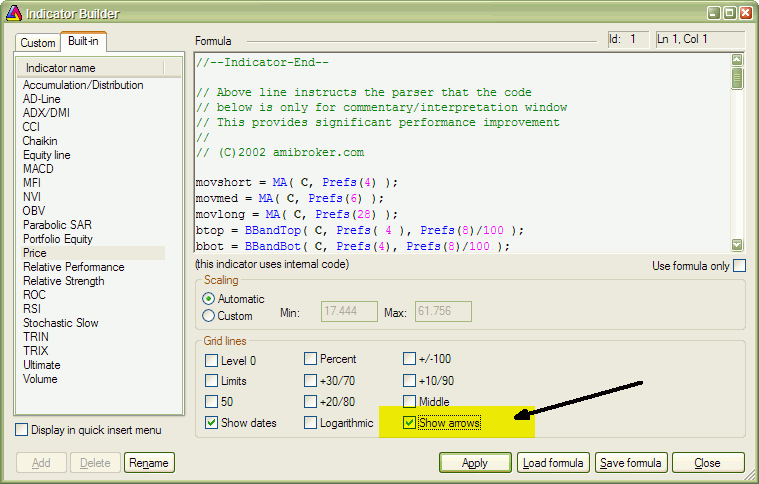
Task: Enable Display in quick insert menu
Action: pyautogui.click(x=22, y=430)
